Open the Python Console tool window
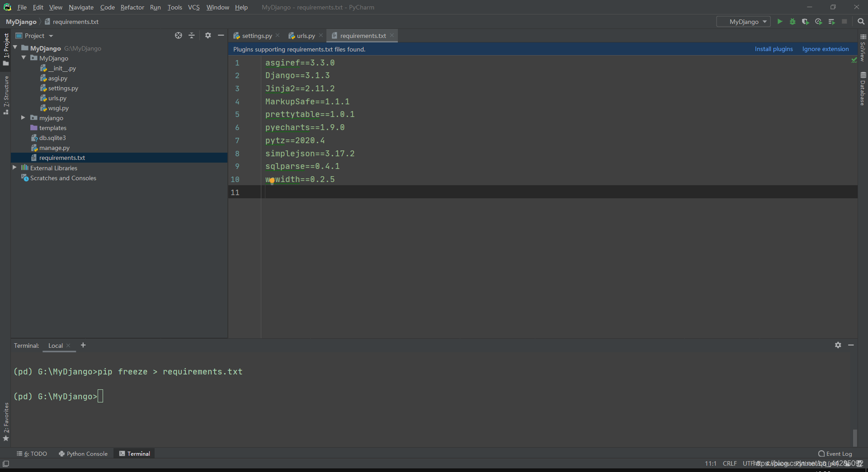 pyautogui.click(x=83, y=453)
